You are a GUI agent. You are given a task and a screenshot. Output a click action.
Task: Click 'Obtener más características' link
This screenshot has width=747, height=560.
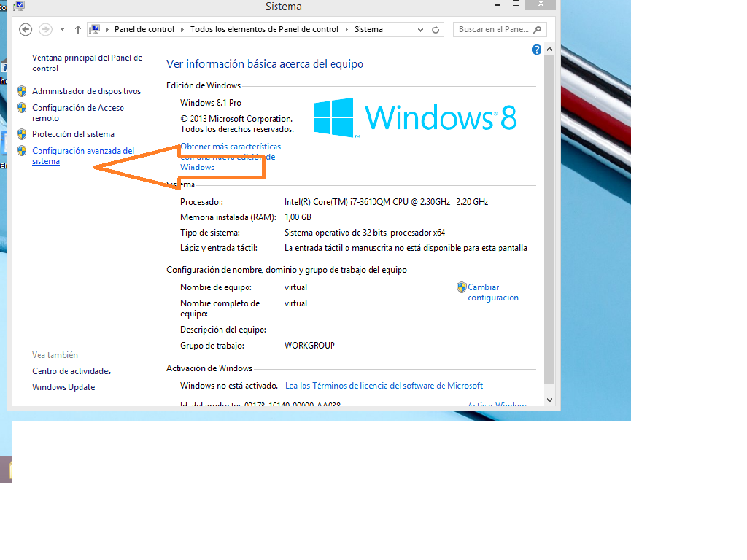coord(231,157)
